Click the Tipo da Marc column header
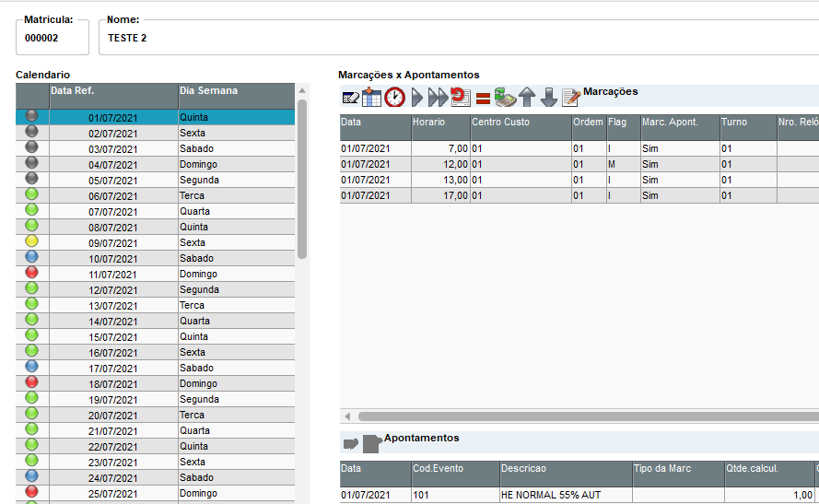 pos(678,474)
